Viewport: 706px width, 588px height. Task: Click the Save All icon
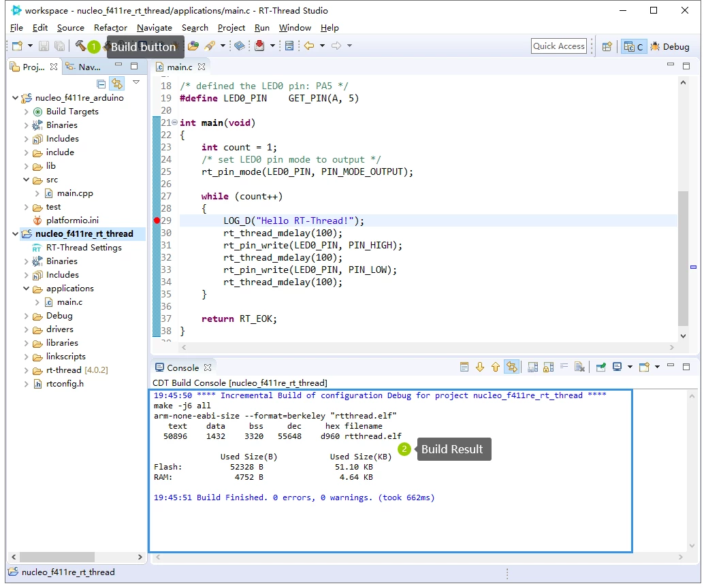coord(59,46)
